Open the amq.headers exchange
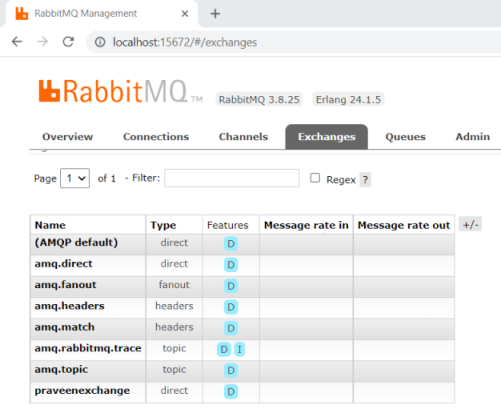The height and width of the screenshot is (413, 501). coord(69,306)
